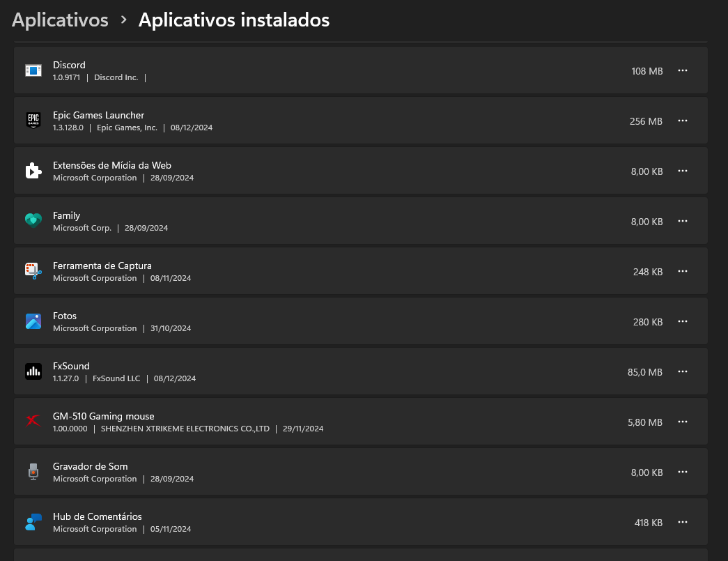The image size is (728, 561).
Task: Click the Aplicativos instalados page title
Action: pos(234,20)
